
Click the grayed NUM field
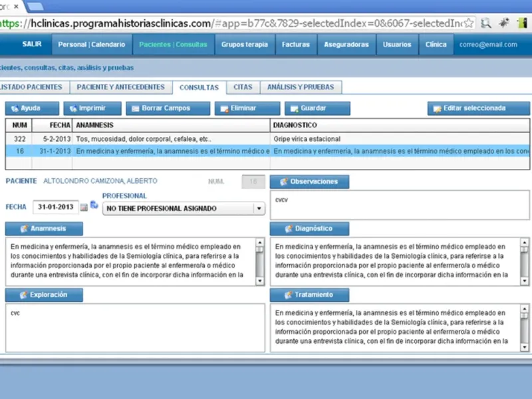pyautogui.click(x=253, y=182)
